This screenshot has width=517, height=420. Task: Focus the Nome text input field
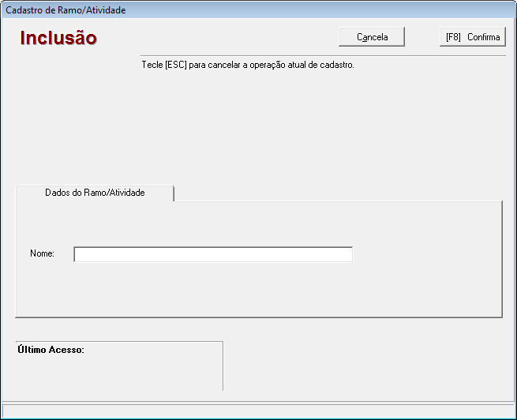pyautogui.click(x=212, y=254)
